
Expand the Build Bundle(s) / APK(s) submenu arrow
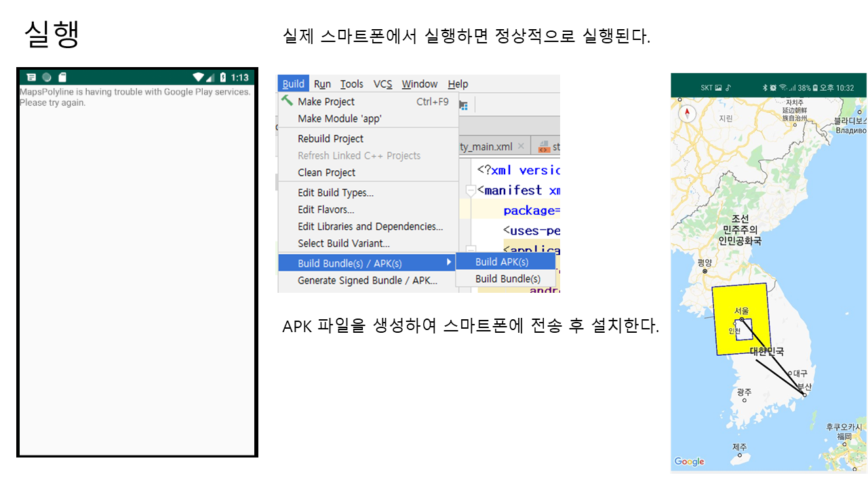pos(448,262)
